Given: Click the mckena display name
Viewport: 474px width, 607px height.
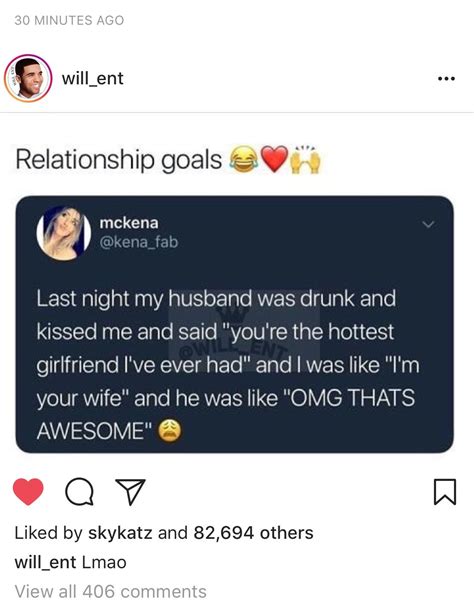Looking at the screenshot, I should pos(129,223).
